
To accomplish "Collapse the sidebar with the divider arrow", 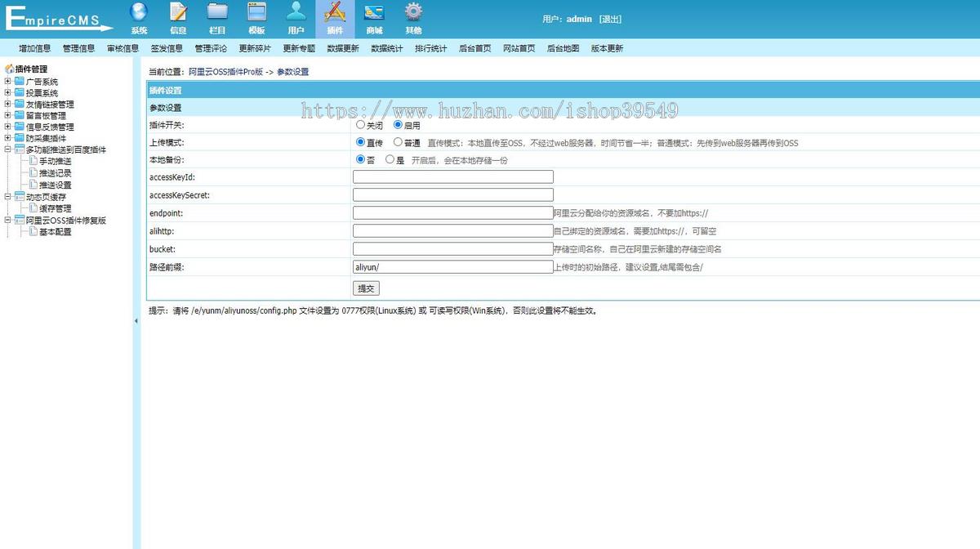I will point(136,321).
